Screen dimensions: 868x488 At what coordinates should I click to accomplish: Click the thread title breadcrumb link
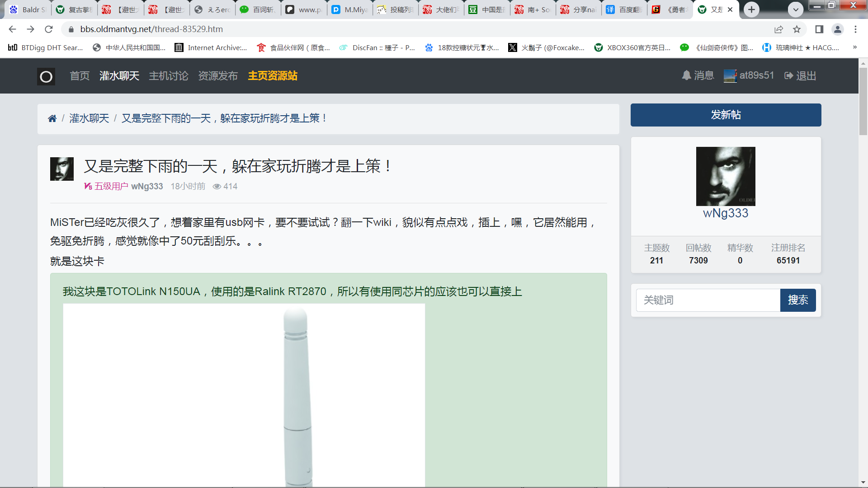click(x=224, y=118)
